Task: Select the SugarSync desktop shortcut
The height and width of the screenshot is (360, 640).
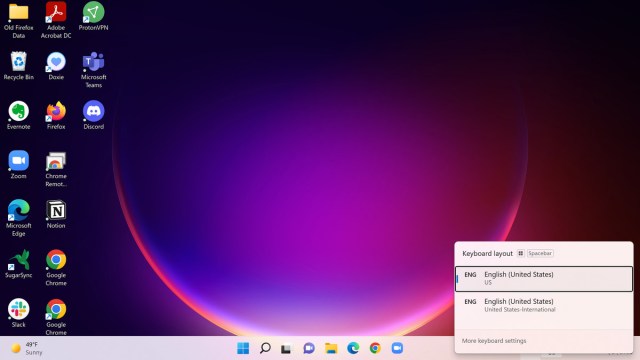Action: click(x=18, y=264)
